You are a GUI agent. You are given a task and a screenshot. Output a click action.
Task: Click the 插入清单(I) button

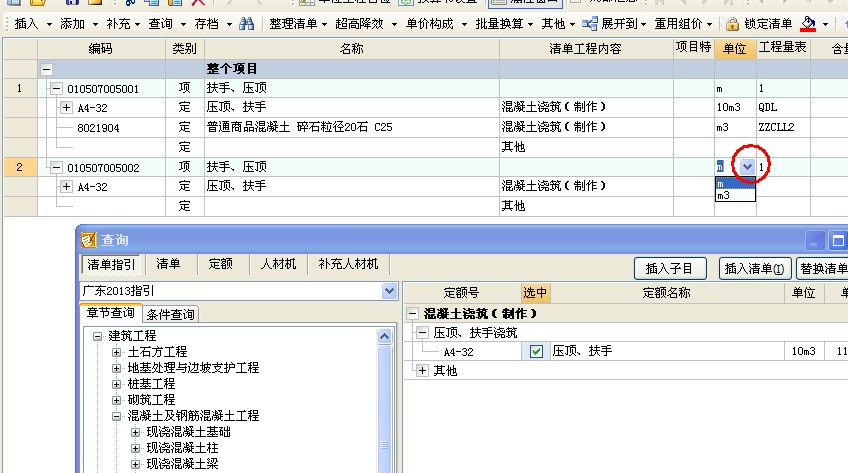[x=754, y=269]
